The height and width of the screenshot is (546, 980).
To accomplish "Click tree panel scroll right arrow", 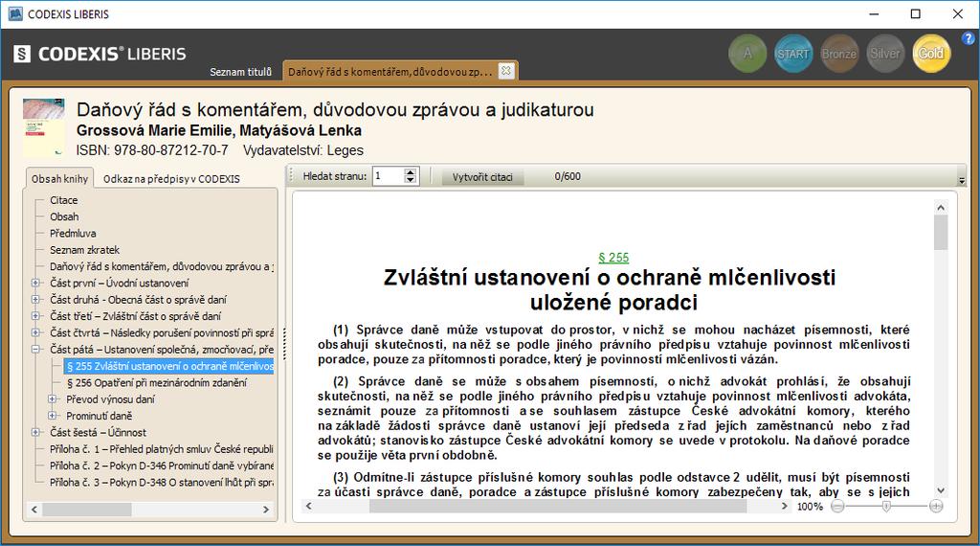I will point(266,510).
